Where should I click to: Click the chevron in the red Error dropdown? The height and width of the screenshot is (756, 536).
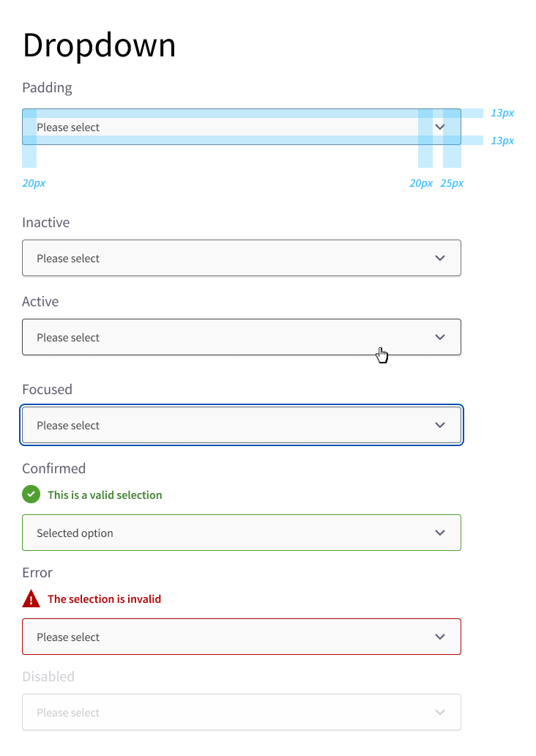(x=439, y=637)
